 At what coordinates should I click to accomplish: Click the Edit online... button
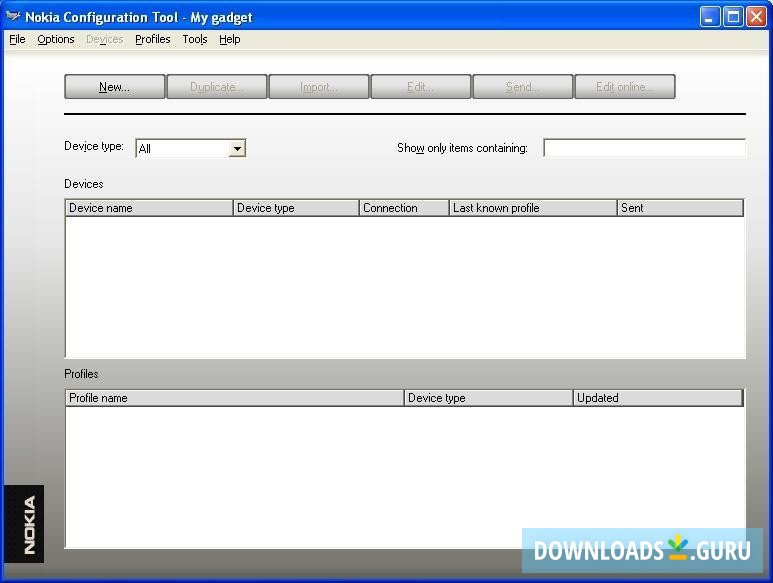coord(625,87)
